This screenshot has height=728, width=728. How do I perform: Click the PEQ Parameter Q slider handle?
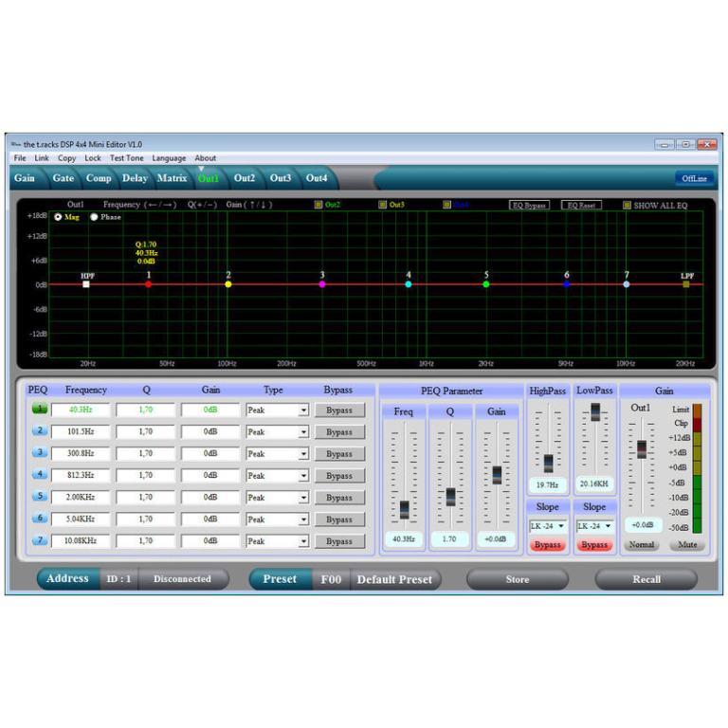click(450, 497)
